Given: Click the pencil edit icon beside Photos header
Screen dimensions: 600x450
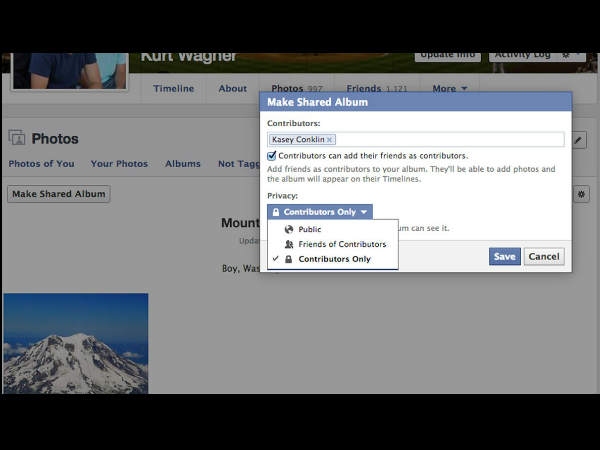Looking at the screenshot, I should pyautogui.click(x=578, y=140).
